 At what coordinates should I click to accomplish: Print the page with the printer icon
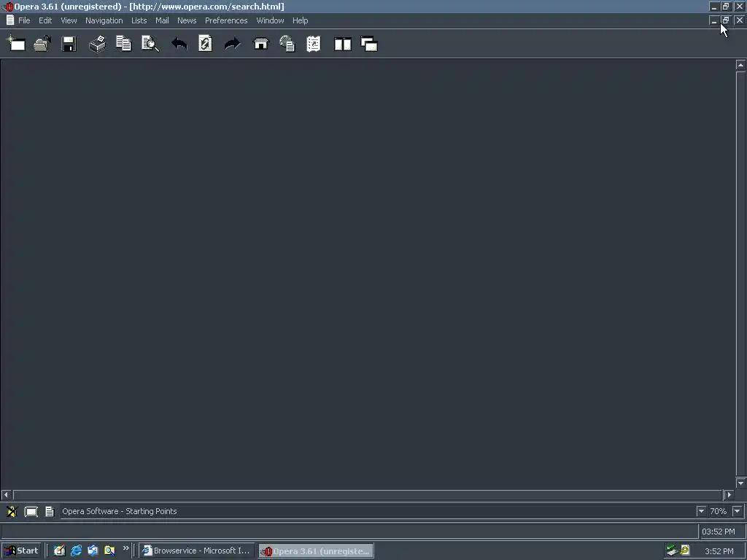point(98,44)
